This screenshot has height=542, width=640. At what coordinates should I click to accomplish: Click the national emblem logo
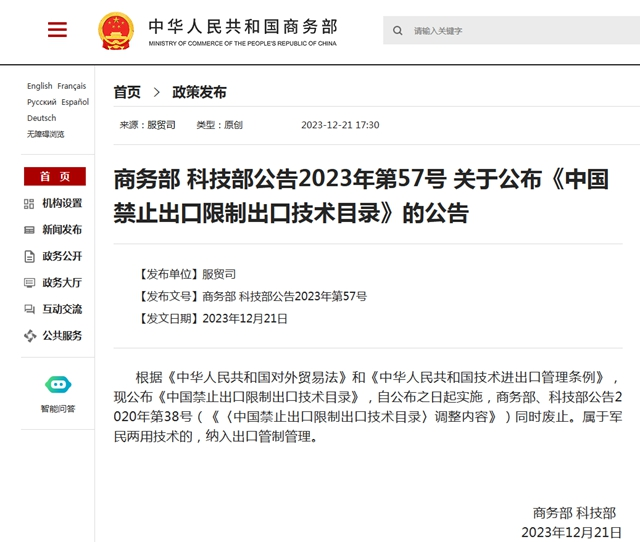[x=116, y=31]
